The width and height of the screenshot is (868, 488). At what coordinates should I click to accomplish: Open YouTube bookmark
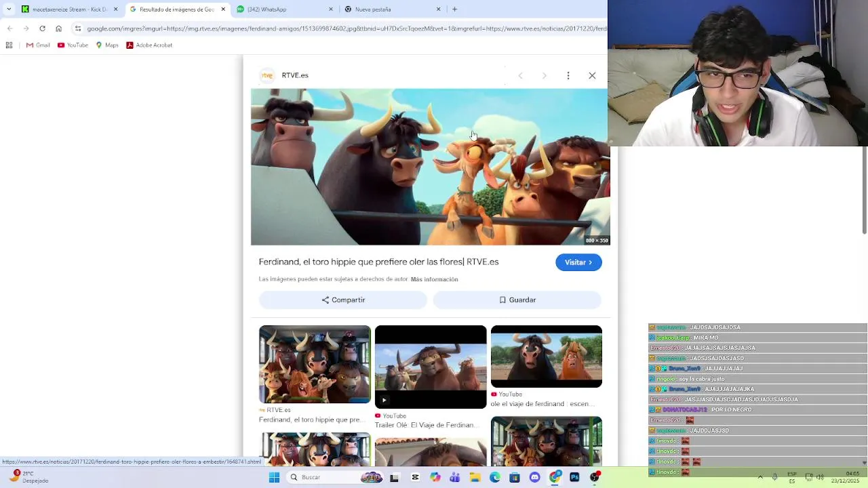[73, 45]
